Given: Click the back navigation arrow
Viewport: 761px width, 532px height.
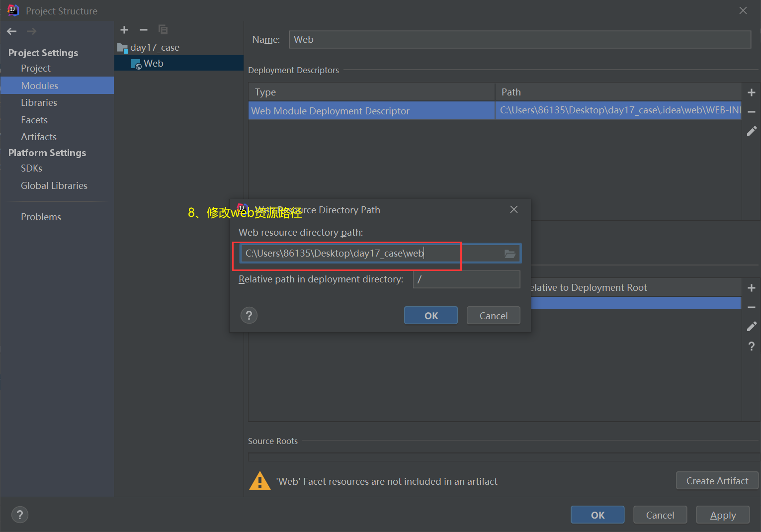Looking at the screenshot, I should (12, 31).
